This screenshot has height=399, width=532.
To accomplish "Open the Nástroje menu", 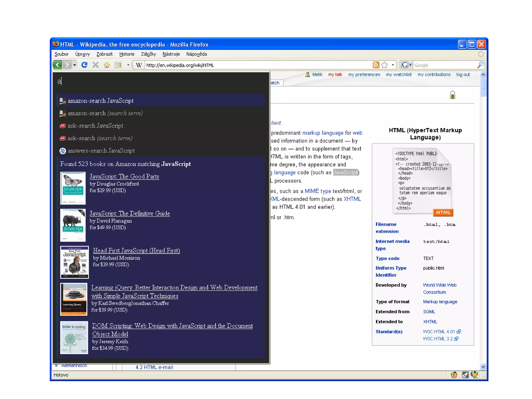I will point(171,54).
